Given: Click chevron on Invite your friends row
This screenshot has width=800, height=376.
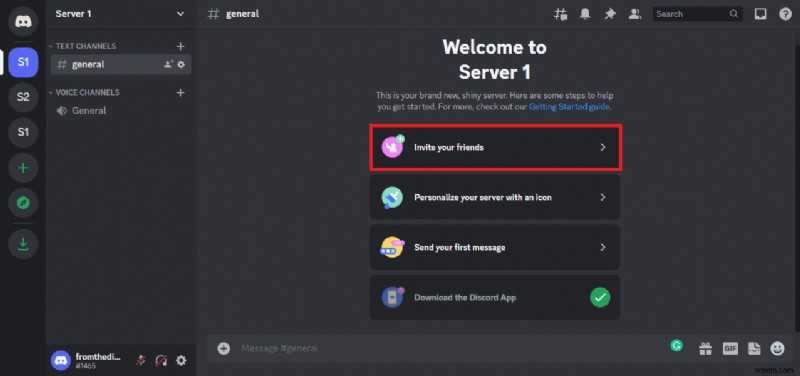Looking at the screenshot, I should click(x=603, y=147).
